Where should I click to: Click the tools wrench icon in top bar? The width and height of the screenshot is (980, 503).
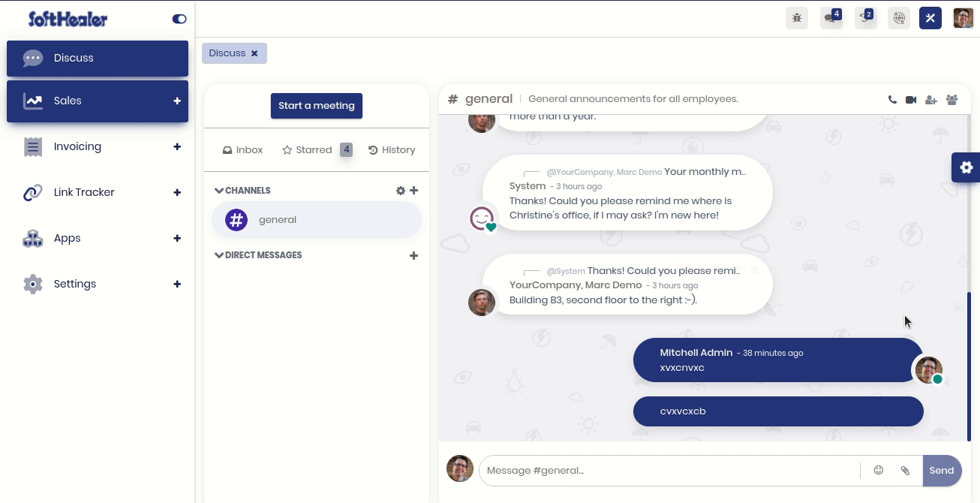930,18
